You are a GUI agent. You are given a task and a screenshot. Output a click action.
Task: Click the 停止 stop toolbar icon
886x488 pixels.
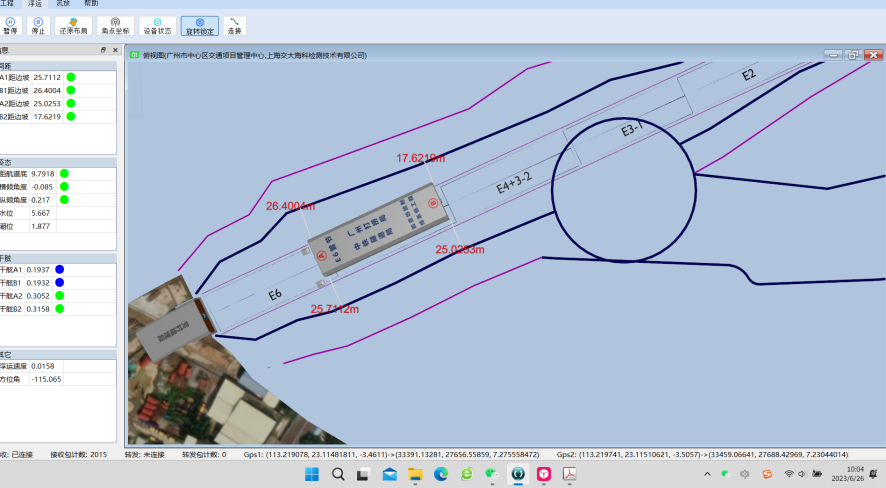pyautogui.click(x=38, y=26)
